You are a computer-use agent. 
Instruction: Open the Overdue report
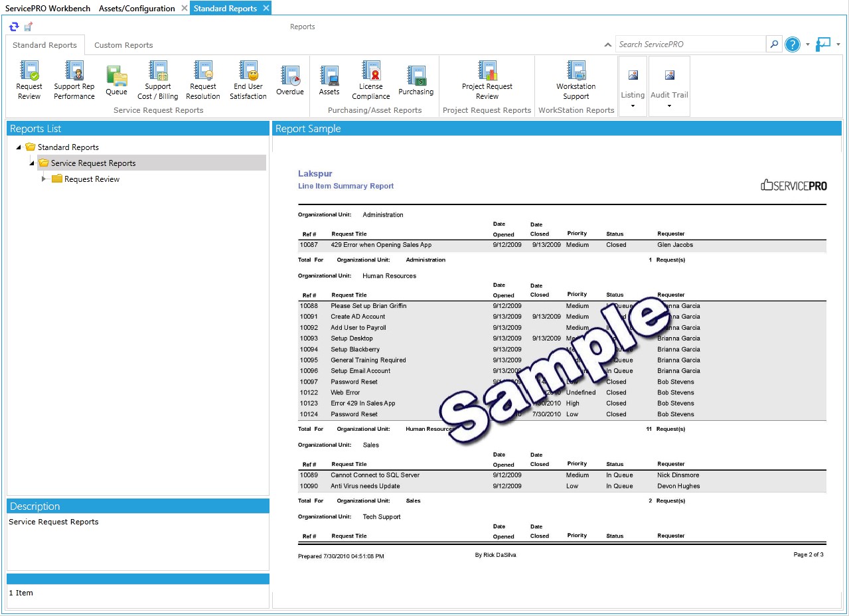pyautogui.click(x=290, y=80)
